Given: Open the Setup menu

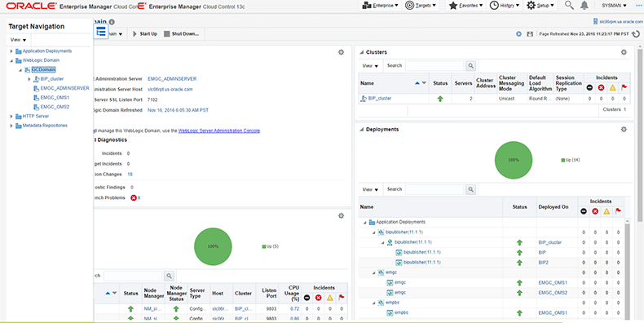Looking at the screenshot, I should tap(540, 6).
